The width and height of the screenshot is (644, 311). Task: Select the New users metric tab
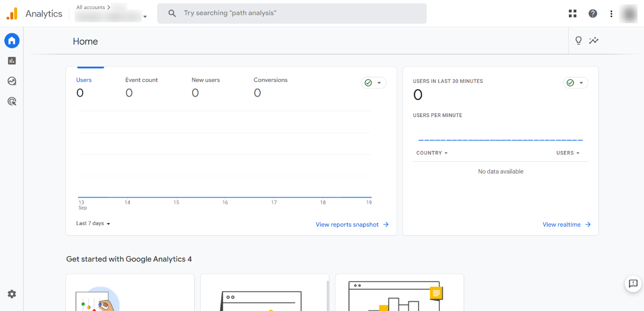coord(206,86)
